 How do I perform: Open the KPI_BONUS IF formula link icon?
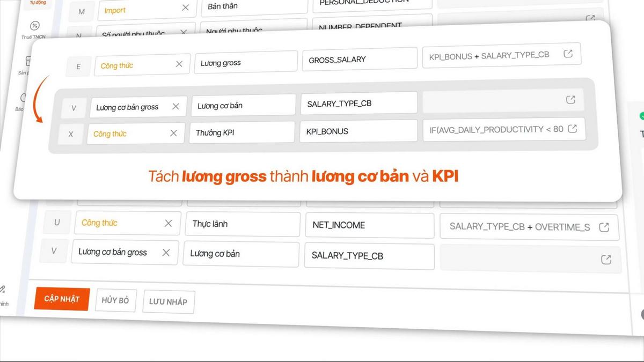tap(572, 129)
